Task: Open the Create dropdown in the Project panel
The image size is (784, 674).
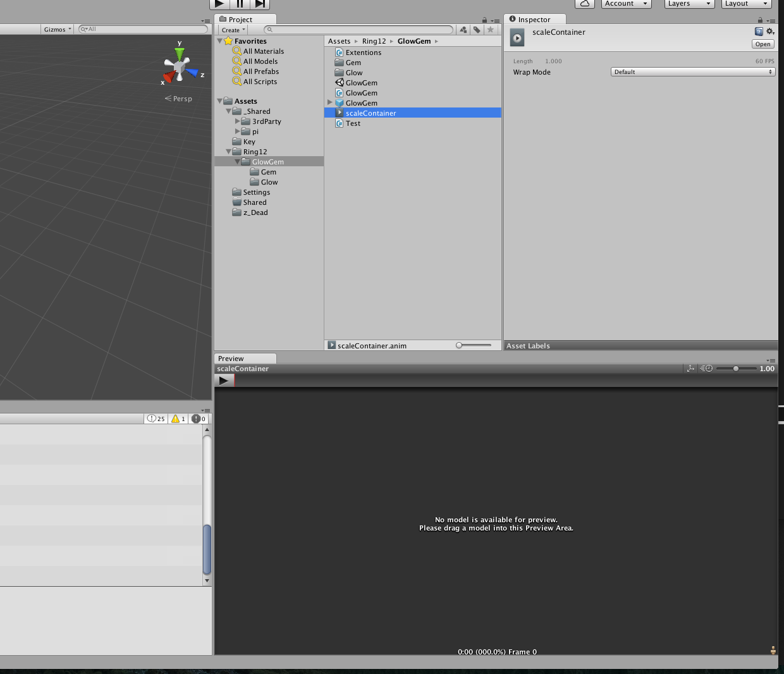Action: (233, 30)
